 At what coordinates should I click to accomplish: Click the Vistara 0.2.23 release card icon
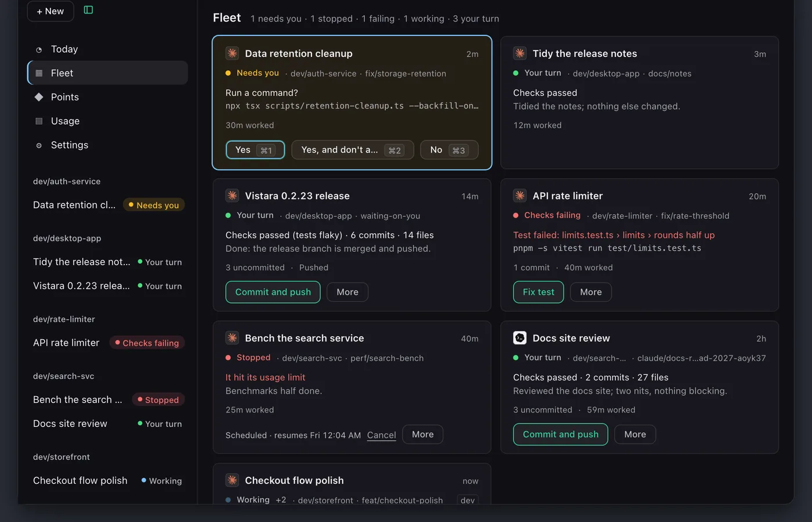pos(232,195)
